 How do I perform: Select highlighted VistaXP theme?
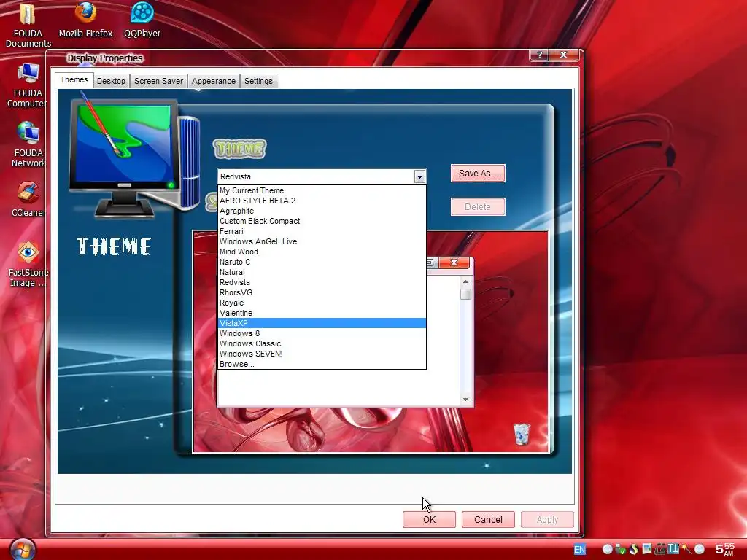pyautogui.click(x=322, y=323)
